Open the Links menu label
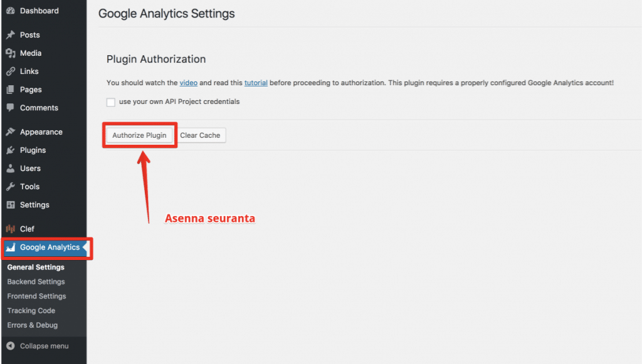 tap(29, 71)
